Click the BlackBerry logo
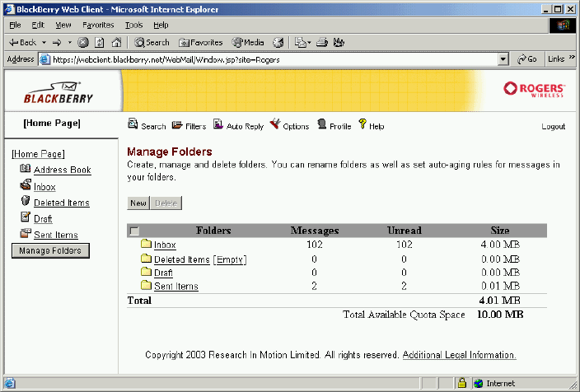 click(58, 93)
